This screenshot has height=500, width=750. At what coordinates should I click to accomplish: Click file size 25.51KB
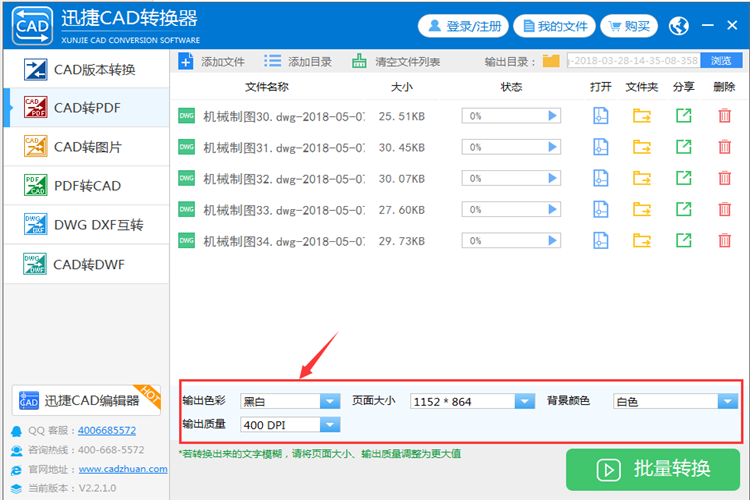coord(402,116)
